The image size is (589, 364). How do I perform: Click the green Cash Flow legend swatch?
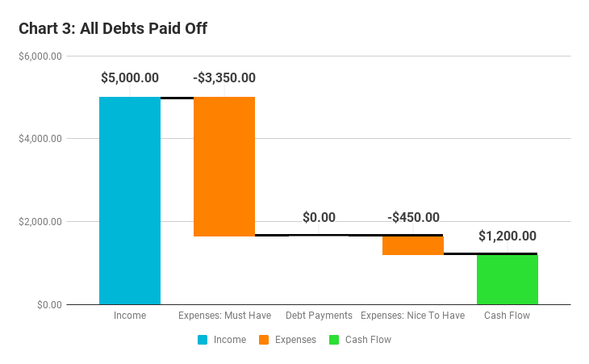[x=332, y=340]
